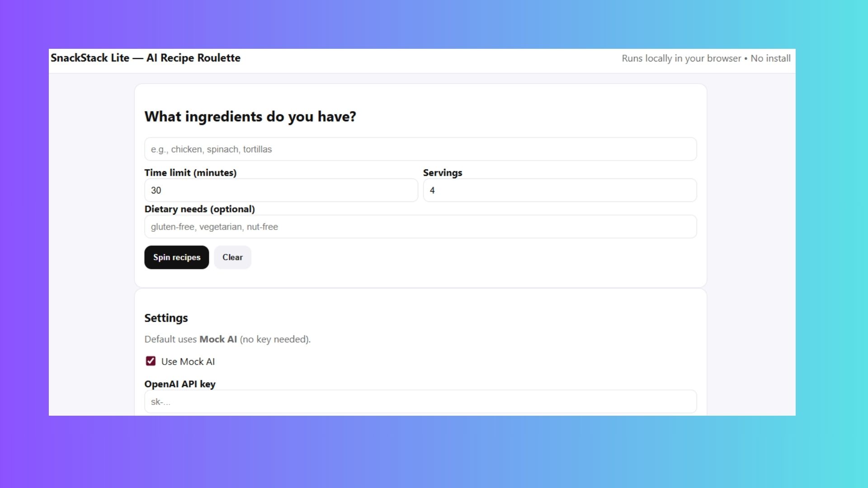This screenshot has height=488, width=868.
Task: Click the Runs locally in your browser tagline
Action: [706, 58]
